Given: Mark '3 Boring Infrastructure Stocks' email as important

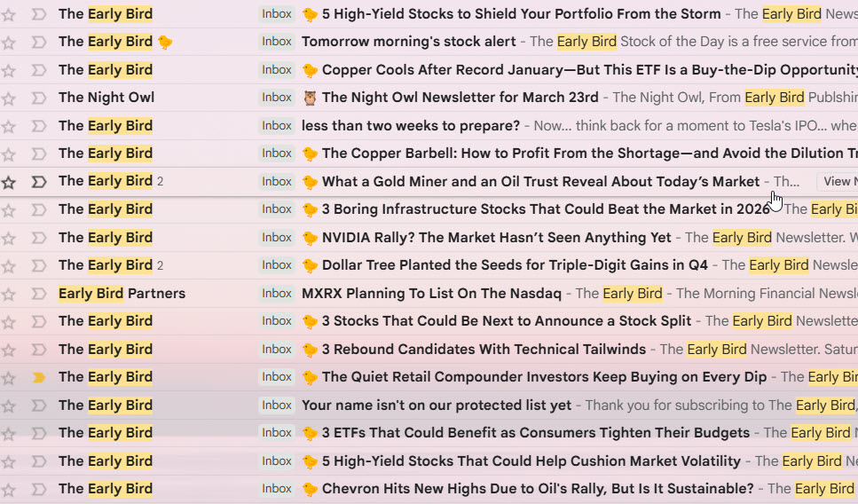Looking at the screenshot, I should tap(38, 209).
